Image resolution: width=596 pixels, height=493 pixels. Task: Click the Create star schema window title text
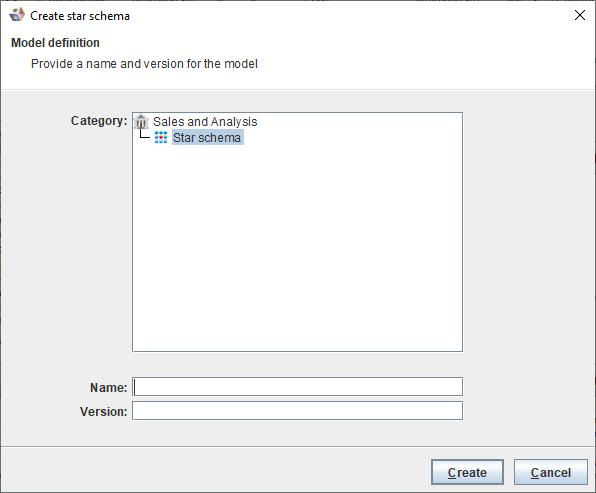pyautogui.click(x=80, y=16)
